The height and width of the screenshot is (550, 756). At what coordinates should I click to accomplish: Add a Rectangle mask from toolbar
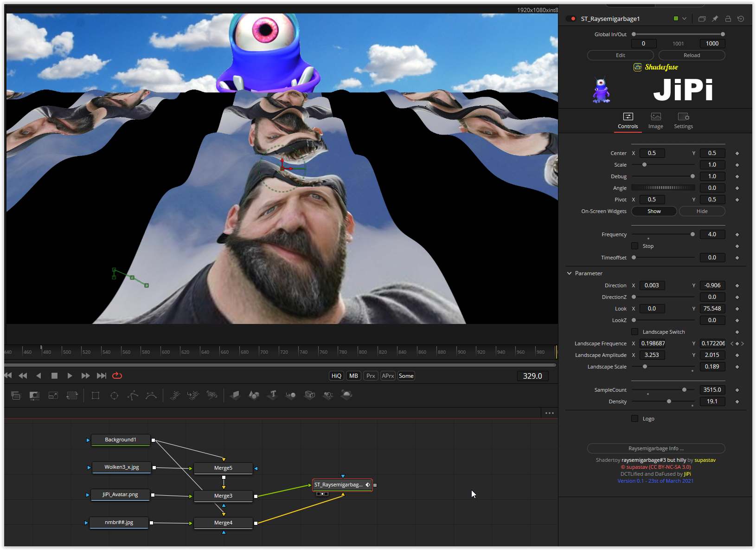[96, 395]
